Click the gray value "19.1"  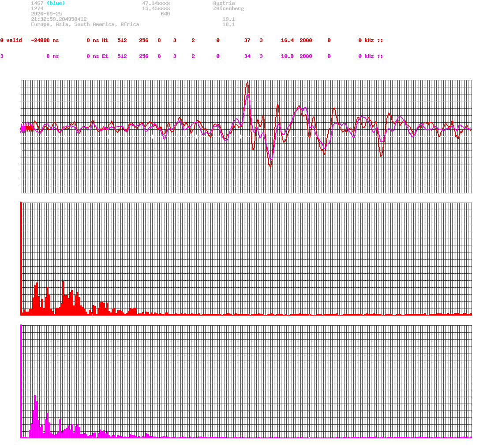(x=228, y=19)
